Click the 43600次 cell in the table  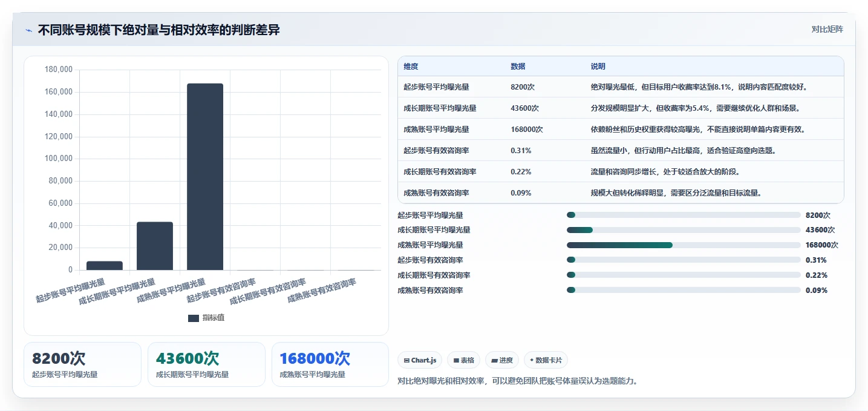[x=524, y=108]
